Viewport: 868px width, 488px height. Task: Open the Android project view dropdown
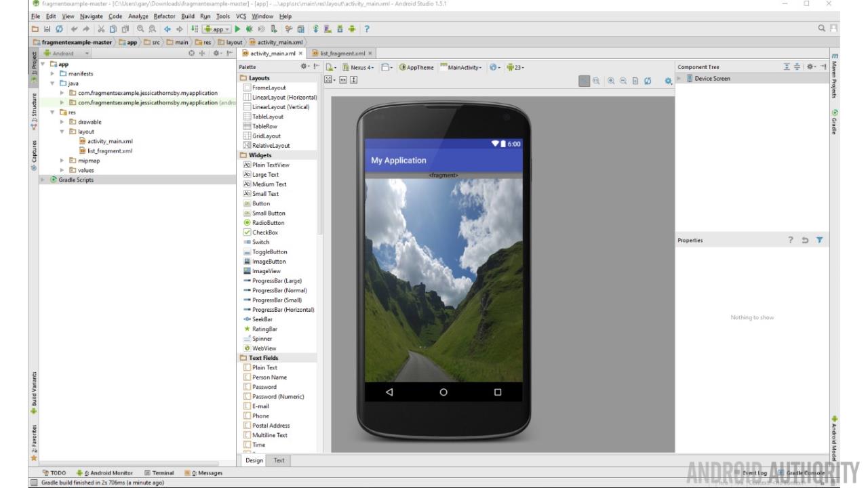pos(66,53)
